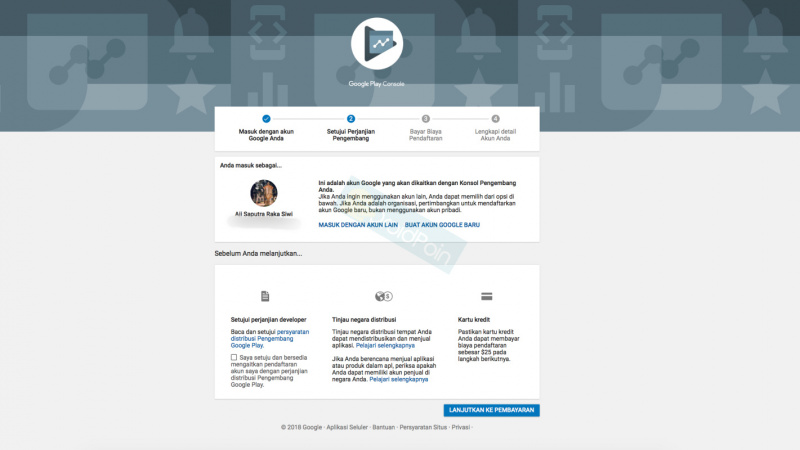Click LANJUTKAN KE PEMBAYARAN button

click(491, 410)
